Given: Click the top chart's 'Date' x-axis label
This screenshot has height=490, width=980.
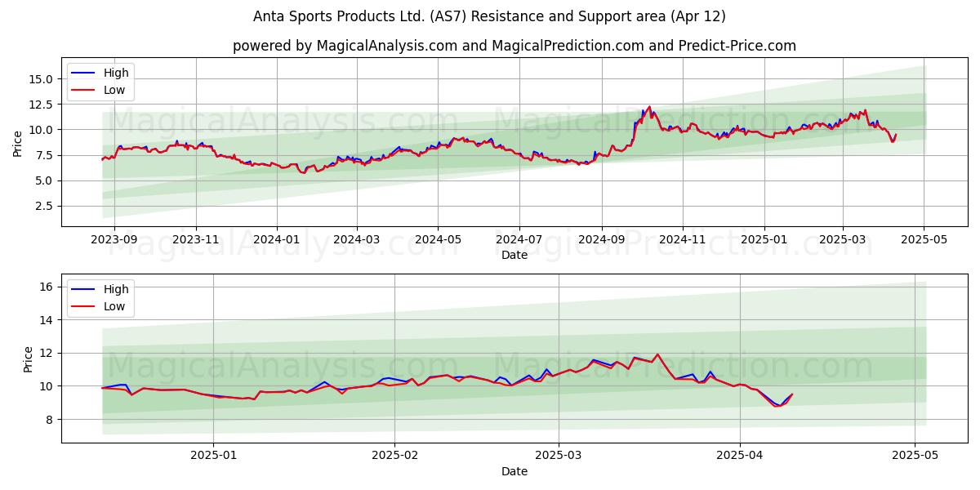Looking at the screenshot, I should [x=514, y=255].
